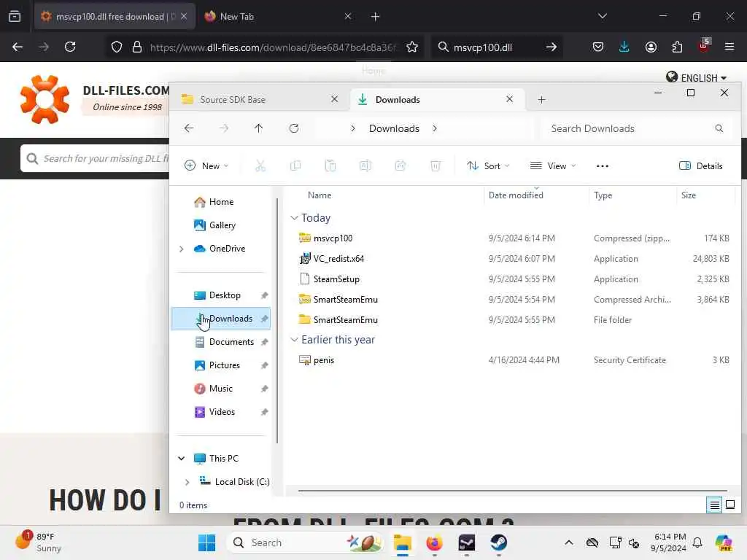747x560 pixels.
Task: Open Firefox hamburger application menu
Action: [729, 47]
